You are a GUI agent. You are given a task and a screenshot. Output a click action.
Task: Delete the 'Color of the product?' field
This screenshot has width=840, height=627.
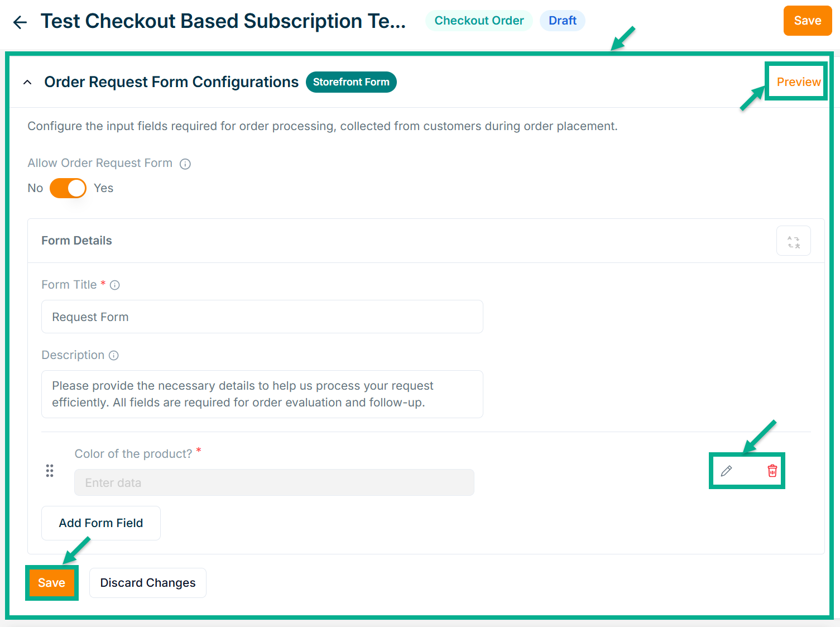click(x=772, y=471)
